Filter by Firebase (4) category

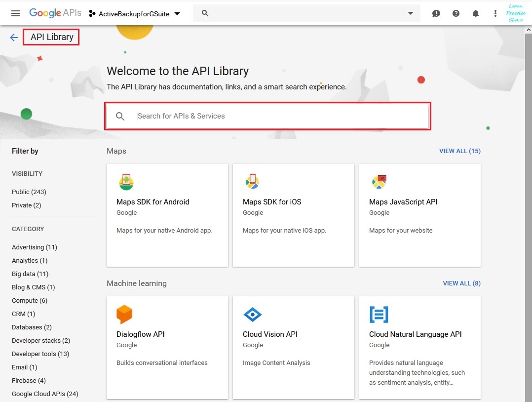[x=29, y=381]
